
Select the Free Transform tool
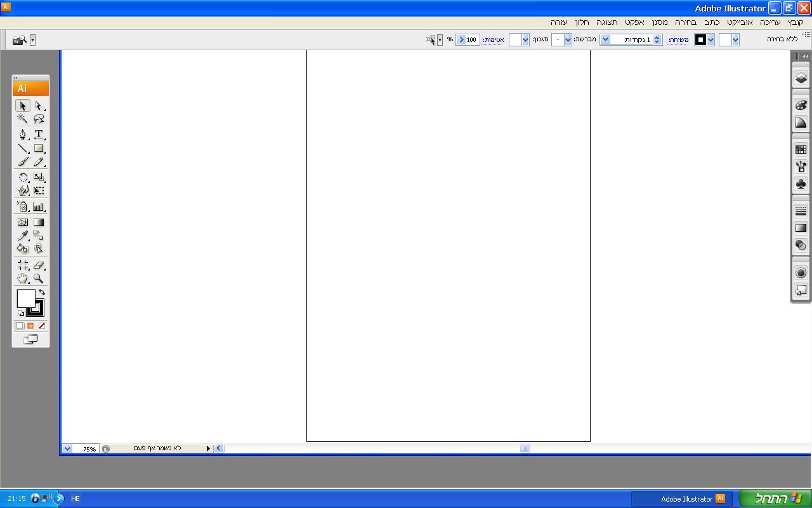point(39,190)
